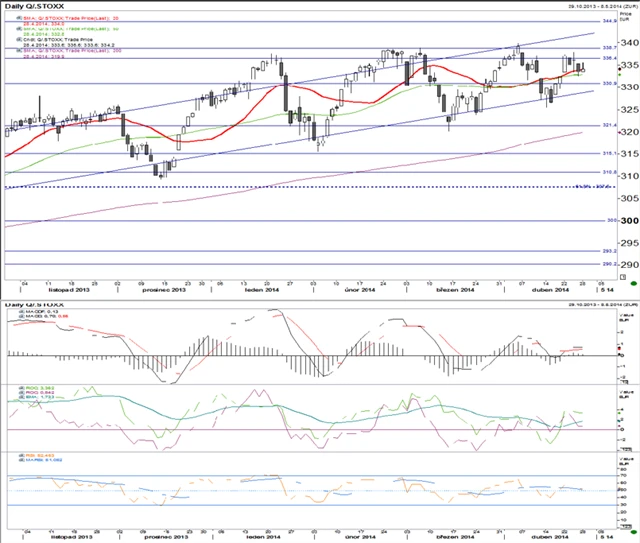Click the 293.2 support level label
This screenshot has width=640, height=543.
(x=610, y=251)
